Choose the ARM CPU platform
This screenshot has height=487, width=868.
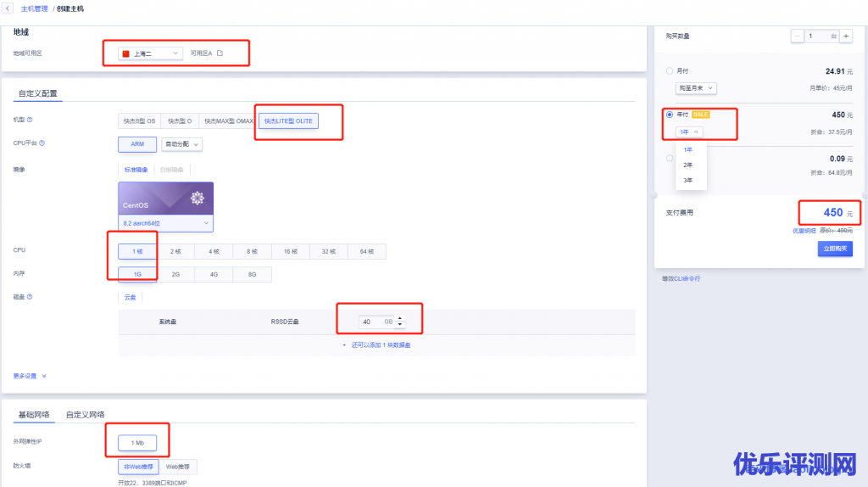(137, 144)
